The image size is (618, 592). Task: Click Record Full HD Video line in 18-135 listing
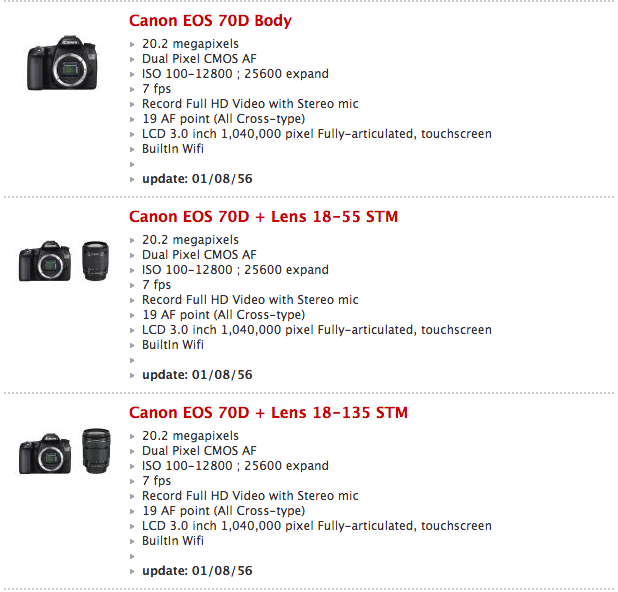pos(250,496)
